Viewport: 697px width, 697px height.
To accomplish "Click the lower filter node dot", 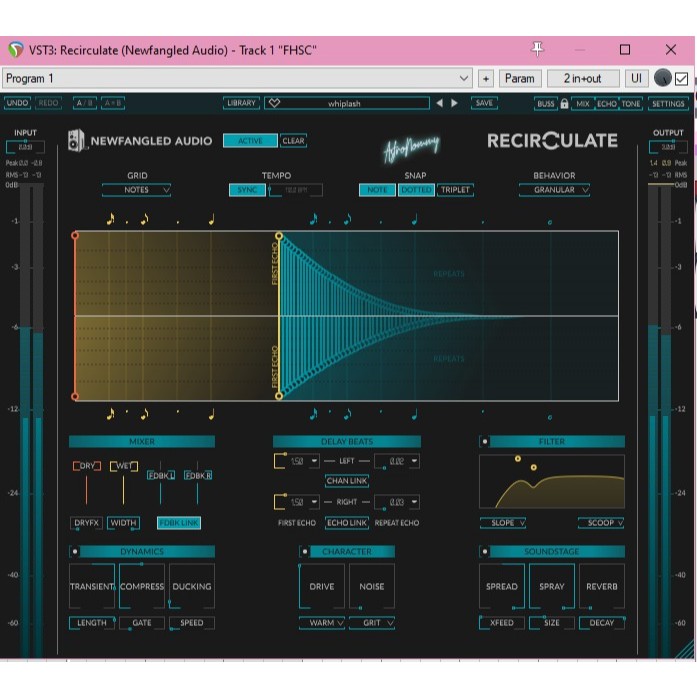I will 533,467.
